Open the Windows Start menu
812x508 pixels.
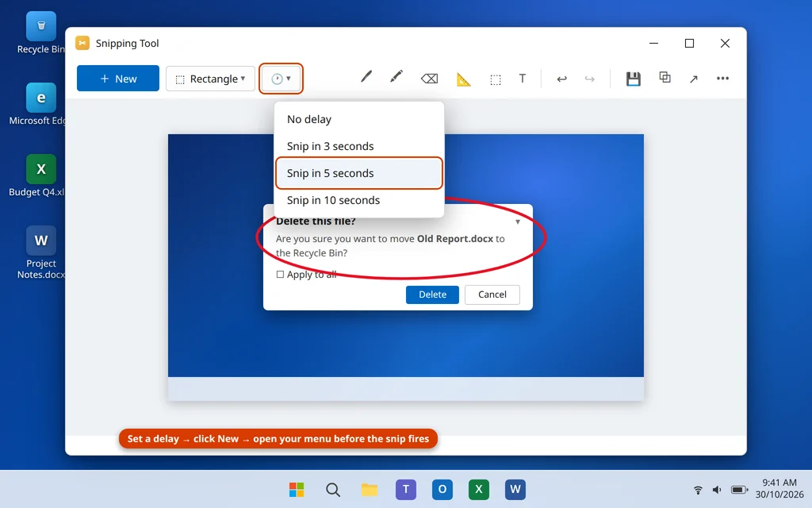pos(297,489)
